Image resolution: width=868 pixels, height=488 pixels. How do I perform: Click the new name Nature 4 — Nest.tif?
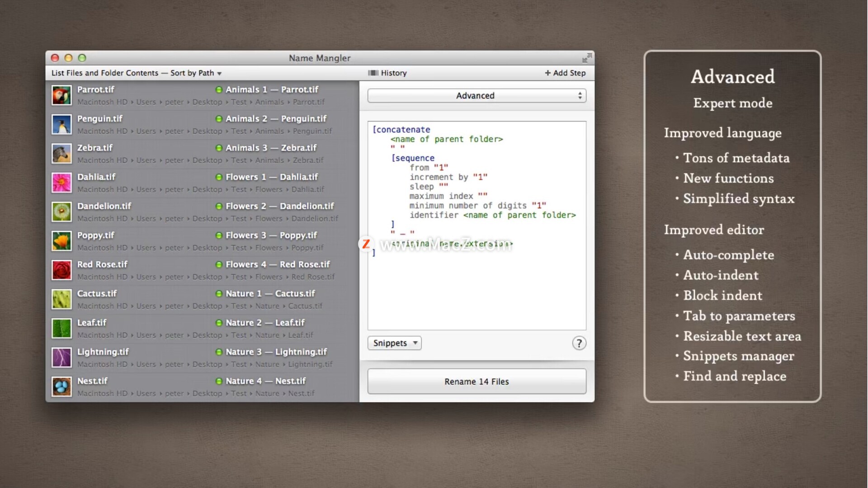click(266, 381)
